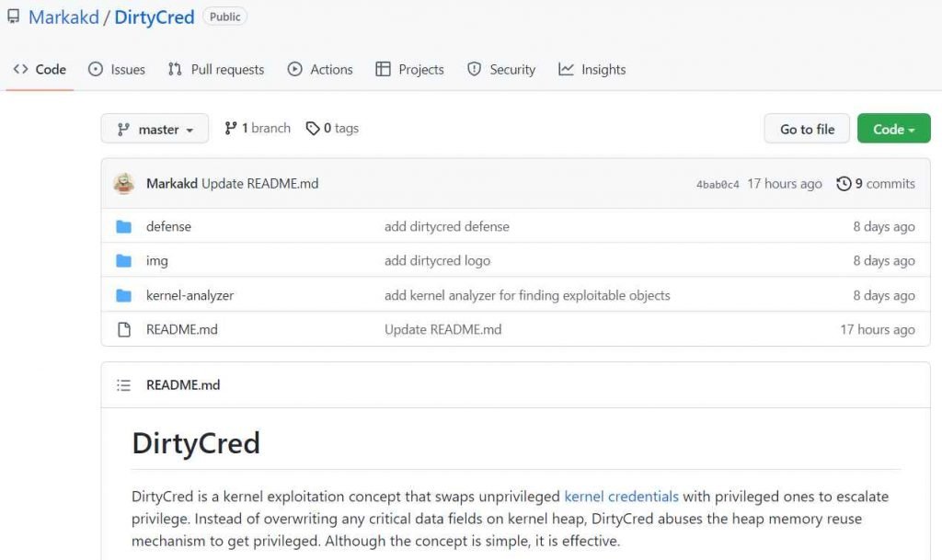
Task: Click the 17 hours ago commit timestamp
Action: pos(785,184)
